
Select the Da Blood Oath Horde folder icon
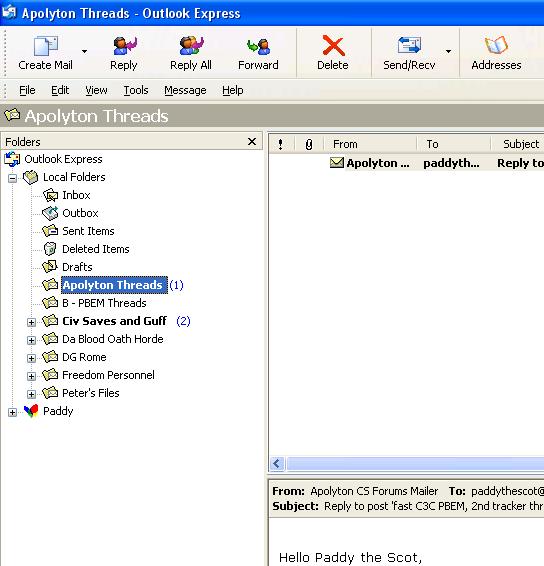coord(50,339)
